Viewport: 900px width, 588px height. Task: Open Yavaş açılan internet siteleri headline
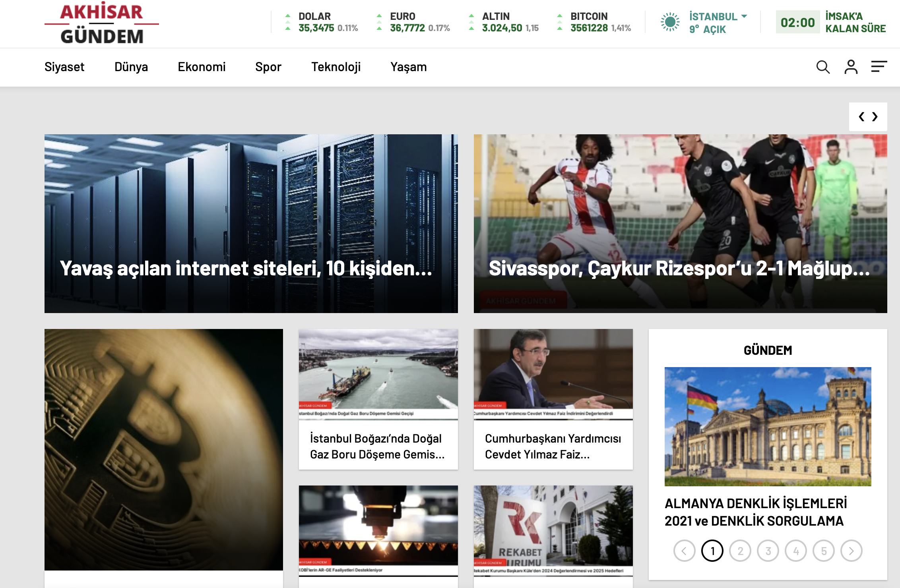pyautogui.click(x=246, y=268)
